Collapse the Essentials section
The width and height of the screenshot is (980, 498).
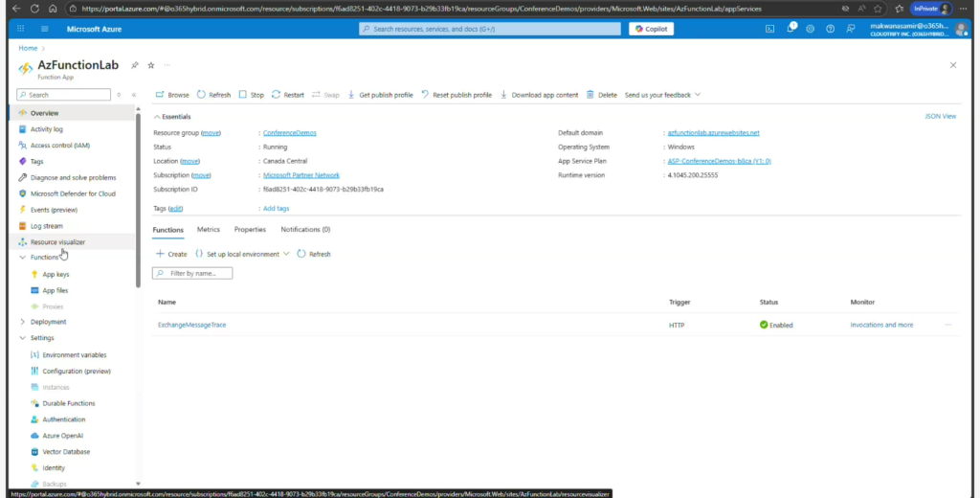[x=158, y=116]
